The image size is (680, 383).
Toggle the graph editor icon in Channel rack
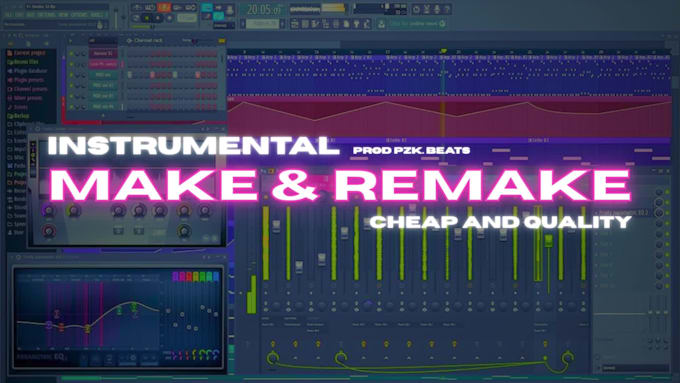click(x=222, y=41)
